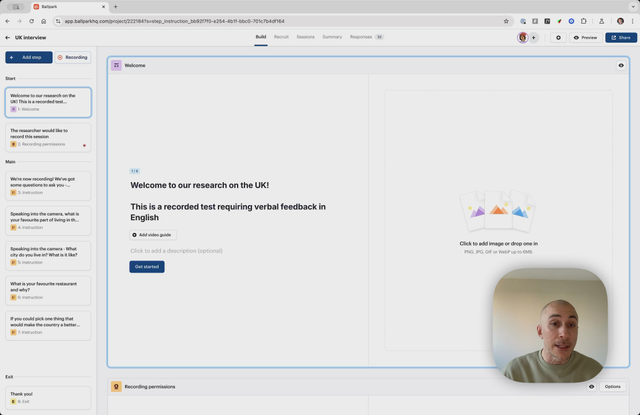
Task: Switch to the Summary tab
Action: coord(332,37)
